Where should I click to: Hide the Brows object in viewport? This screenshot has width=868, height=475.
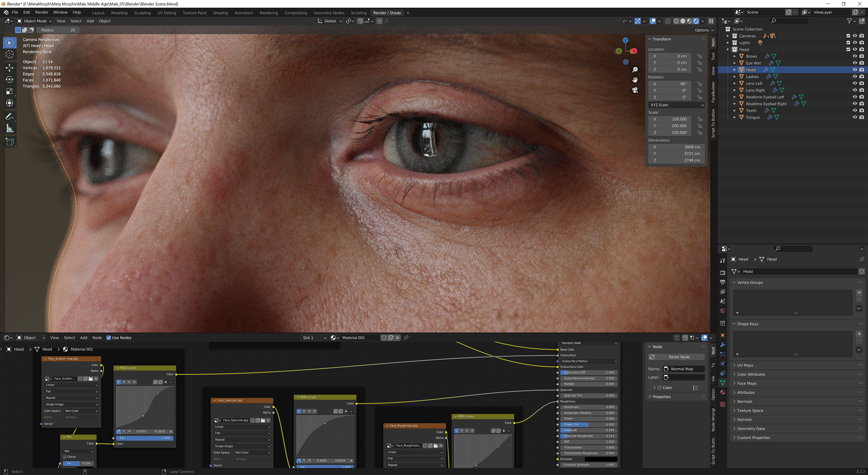coord(855,56)
